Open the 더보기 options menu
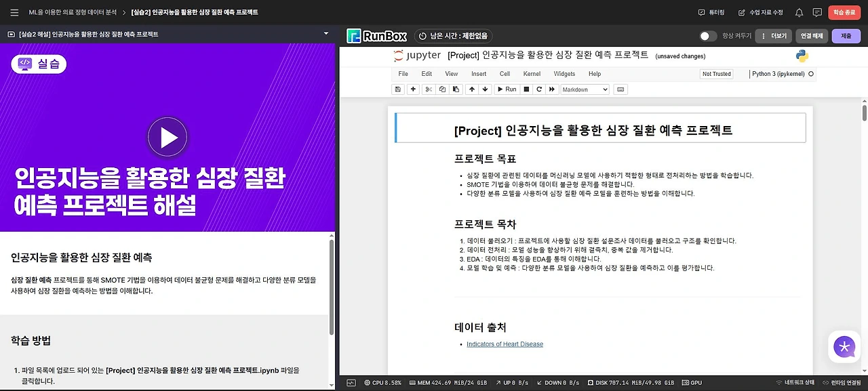This screenshot has height=391, width=868. click(774, 36)
